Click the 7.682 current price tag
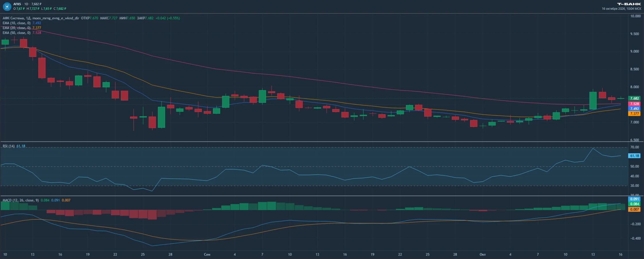This screenshot has width=644, height=259. pos(635,98)
